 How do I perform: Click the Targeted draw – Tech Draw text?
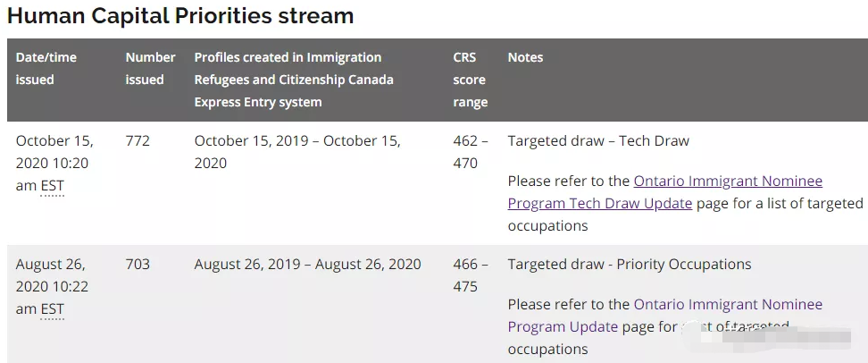(x=598, y=140)
